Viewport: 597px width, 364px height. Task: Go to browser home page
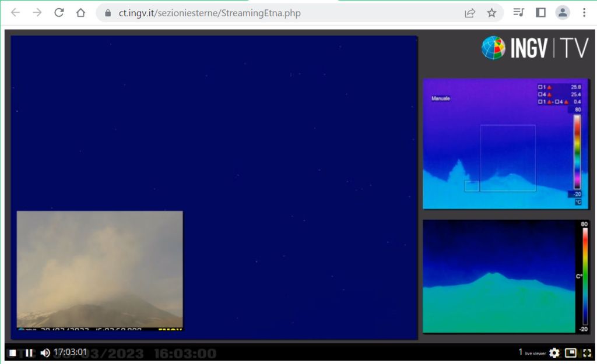80,13
